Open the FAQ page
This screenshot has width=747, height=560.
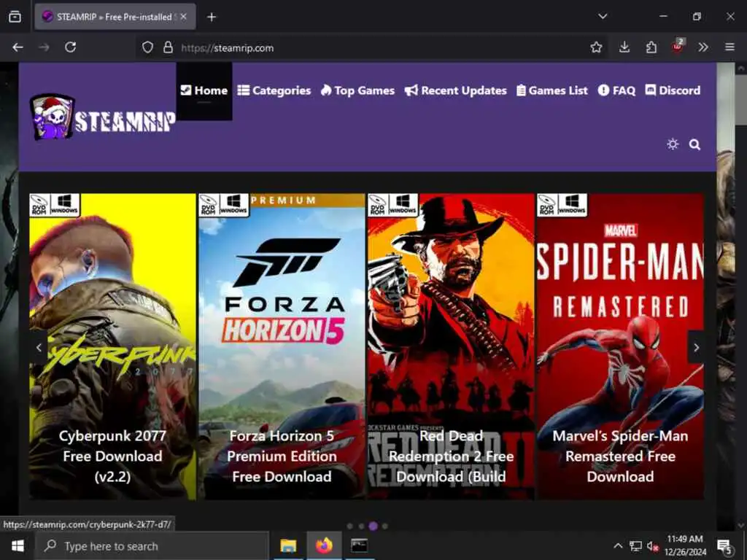coord(616,90)
